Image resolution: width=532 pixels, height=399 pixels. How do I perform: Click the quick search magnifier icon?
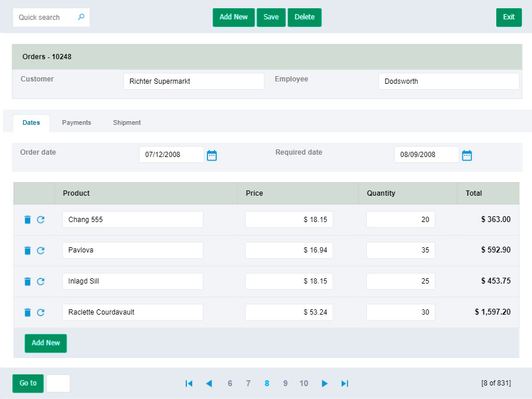81,17
